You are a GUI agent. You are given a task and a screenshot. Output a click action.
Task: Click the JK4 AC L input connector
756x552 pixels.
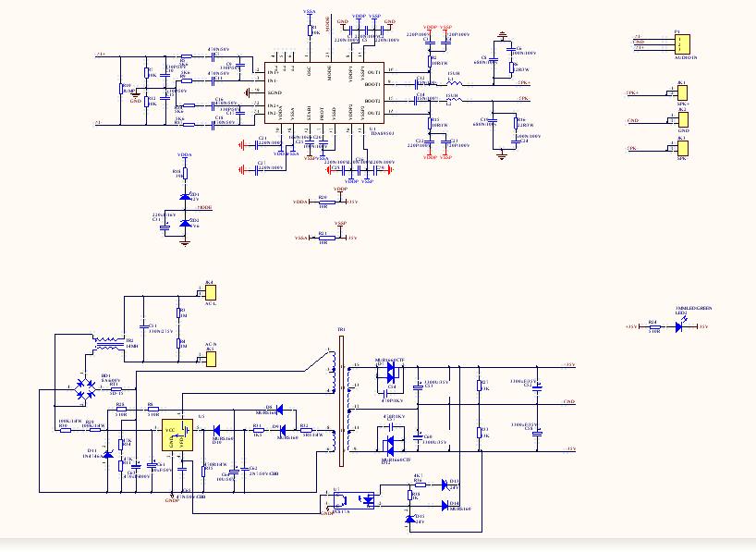click(x=211, y=292)
